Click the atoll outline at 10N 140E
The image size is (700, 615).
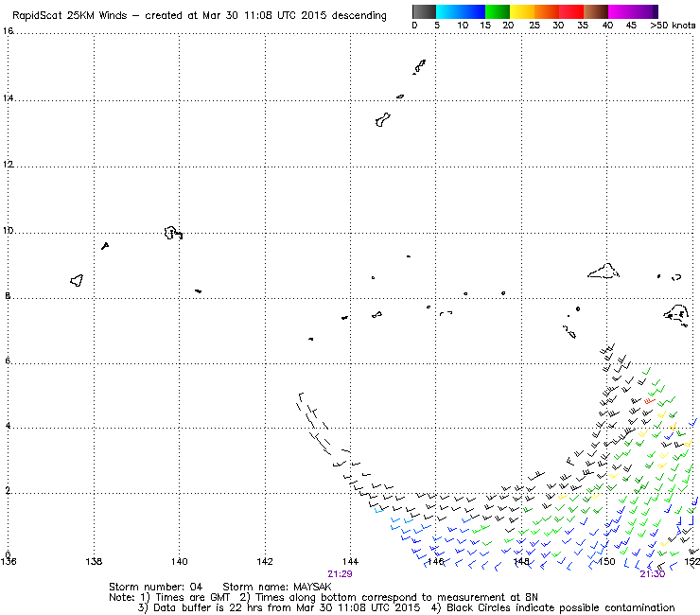pos(173,233)
